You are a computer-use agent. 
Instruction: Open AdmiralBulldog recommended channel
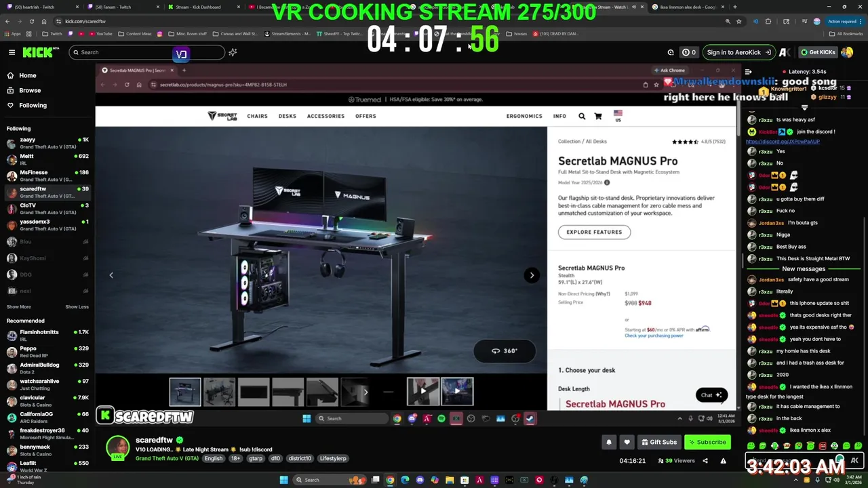[x=47, y=368]
